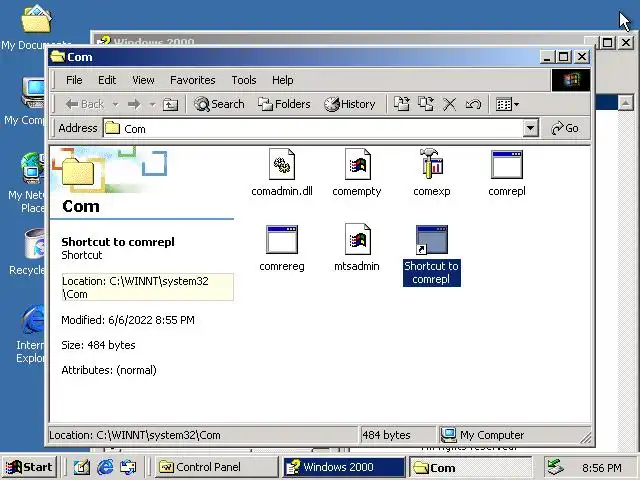Open the Search pane
The height and width of the screenshot is (480, 640).
[219, 104]
